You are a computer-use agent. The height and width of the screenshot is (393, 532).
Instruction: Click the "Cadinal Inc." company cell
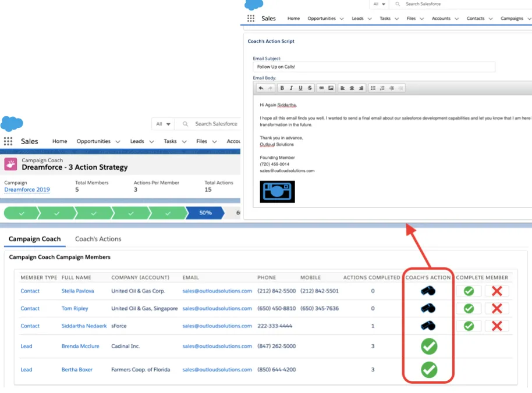click(126, 346)
